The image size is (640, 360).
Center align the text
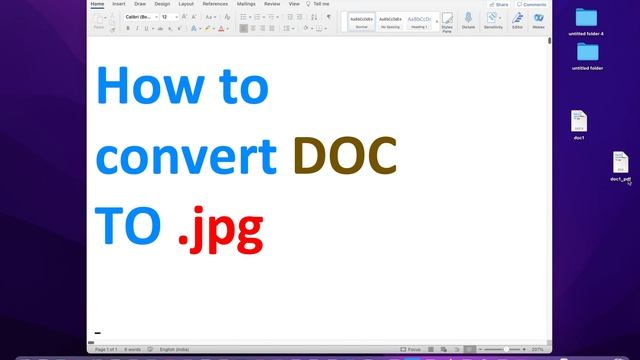(x=253, y=28)
